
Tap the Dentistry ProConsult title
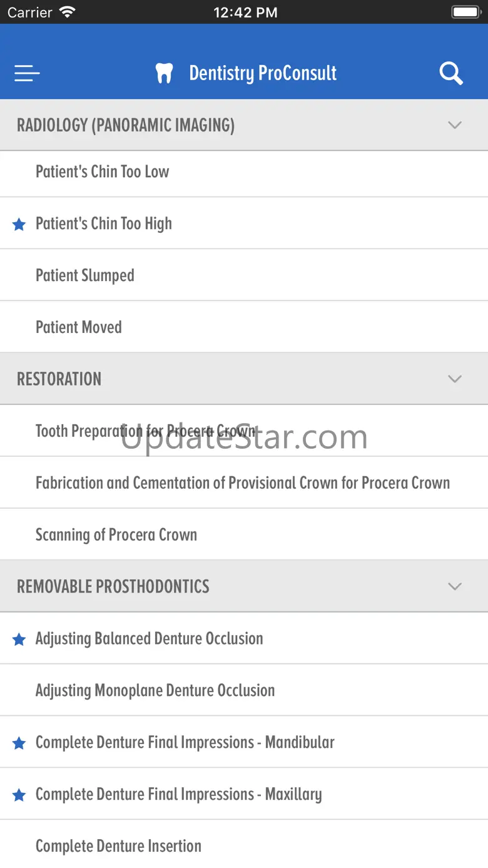click(x=263, y=73)
